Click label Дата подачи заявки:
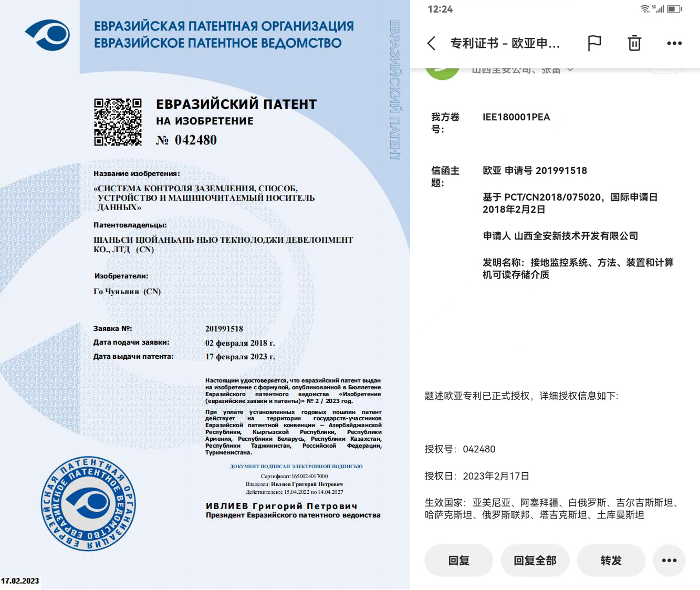 click(131, 342)
